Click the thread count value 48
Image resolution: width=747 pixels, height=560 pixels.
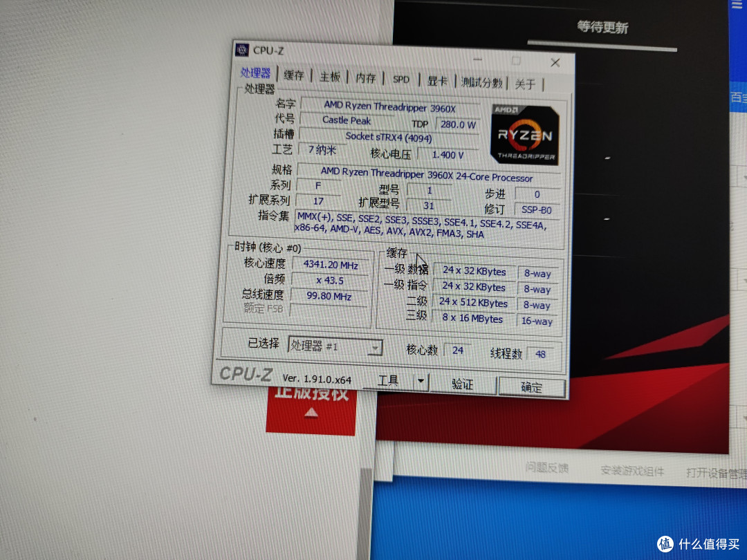pyautogui.click(x=540, y=354)
